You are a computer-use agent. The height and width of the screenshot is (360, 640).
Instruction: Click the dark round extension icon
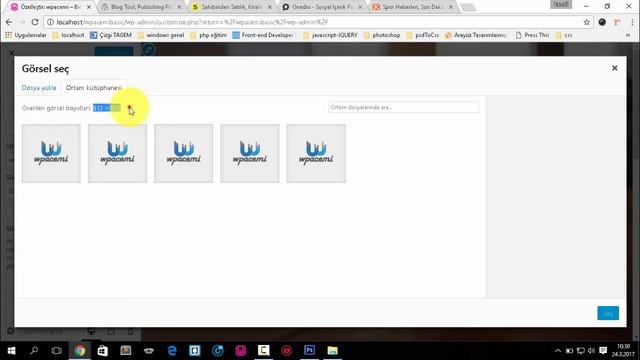602,22
